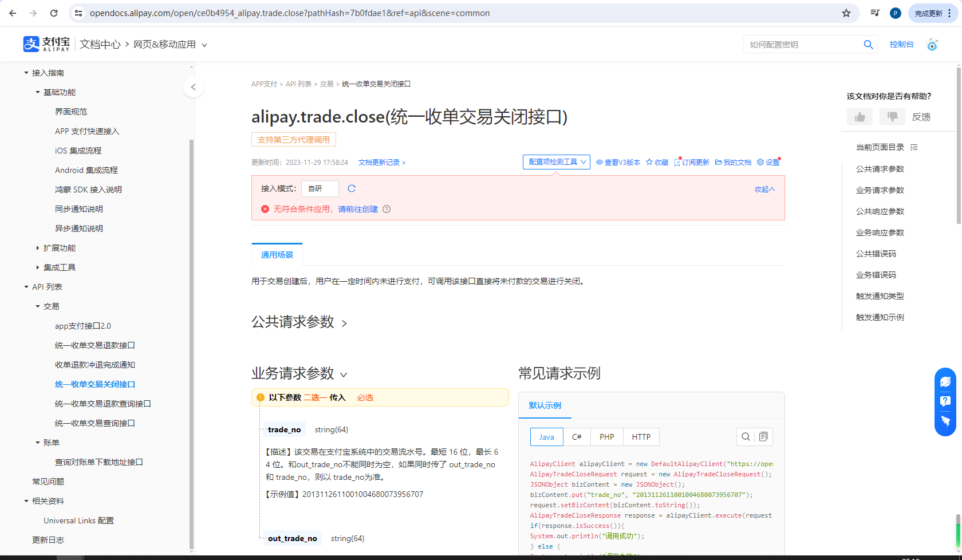Click the sidebar vertical scrollbar

(191, 344)
